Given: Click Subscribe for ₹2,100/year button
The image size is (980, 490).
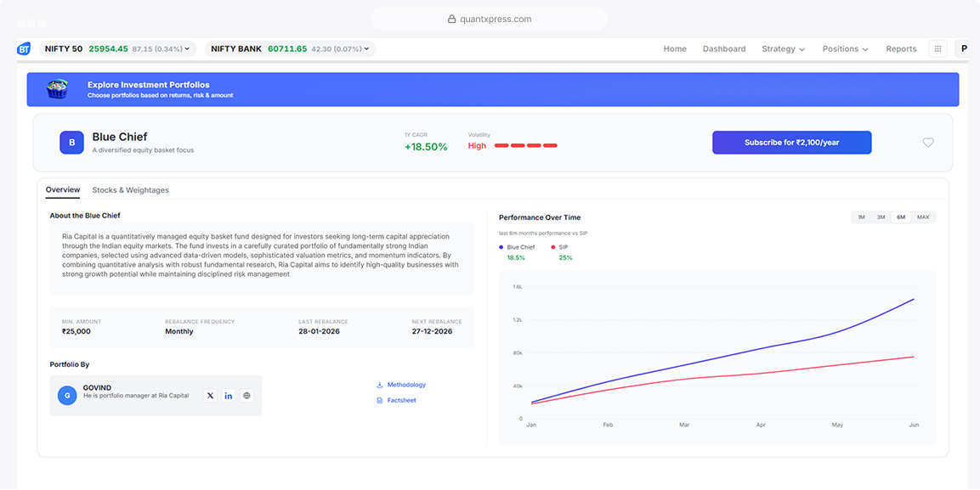Looking at the screenshot, I should (792, 143).
